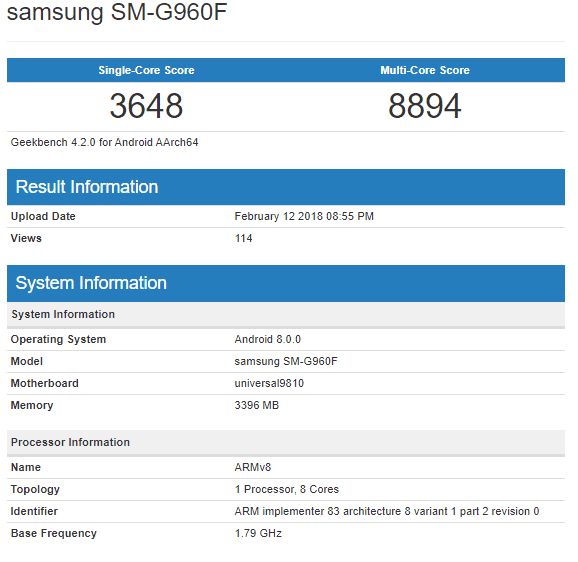The width and height of the screenshot is (578, 562).
Task: Select the processor 'Name' label
Action: (x=26, y=467)
